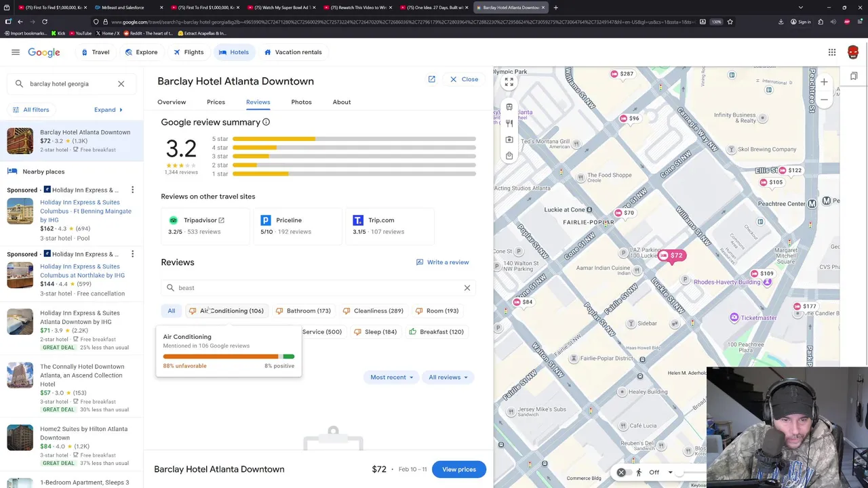
Task: Filter reviews by Air Conditioning (106)
Action: point(226,310)
